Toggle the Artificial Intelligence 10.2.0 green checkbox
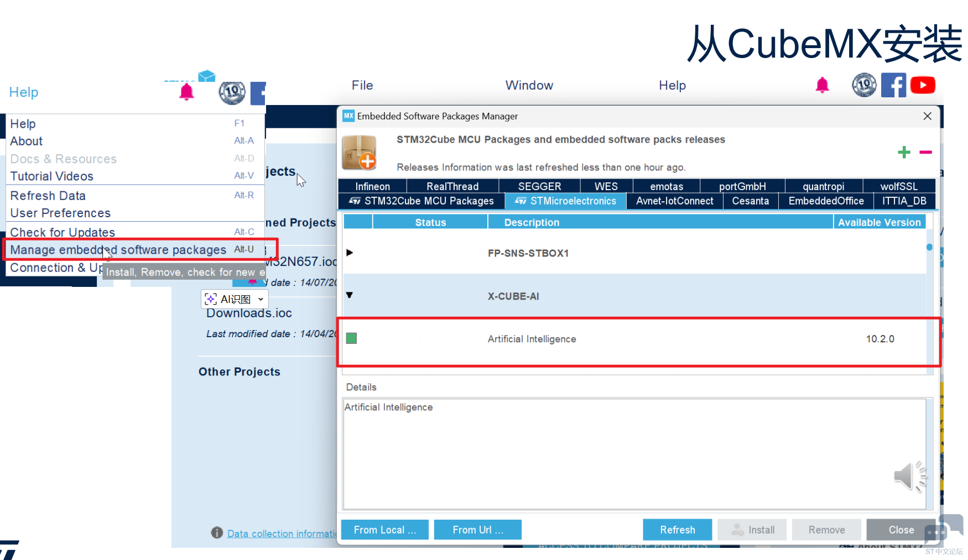 coord(351,338)
